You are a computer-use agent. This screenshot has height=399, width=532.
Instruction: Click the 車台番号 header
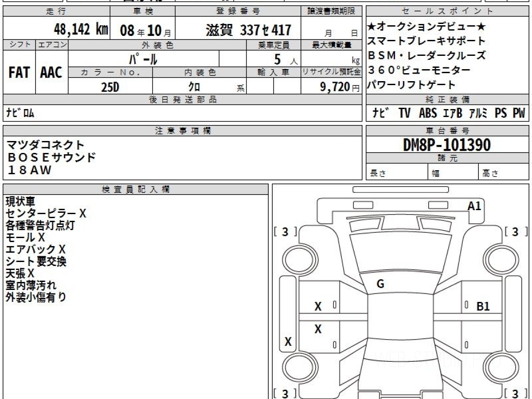tap(448, 131)
